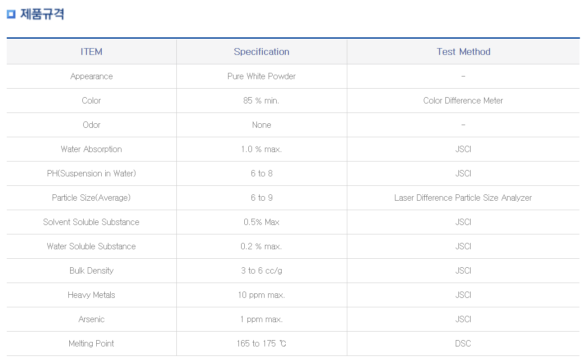Click the Test Method column header
The width and height of the screenshot is (588, 364).
(463, 52)
